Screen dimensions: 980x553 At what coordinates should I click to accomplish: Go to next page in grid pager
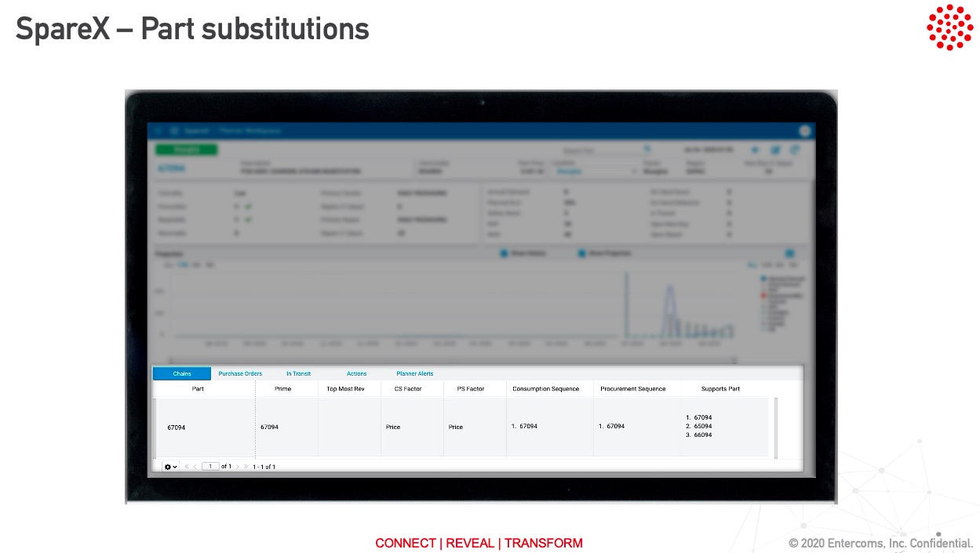pyautogui.click(x=238, y=467)
